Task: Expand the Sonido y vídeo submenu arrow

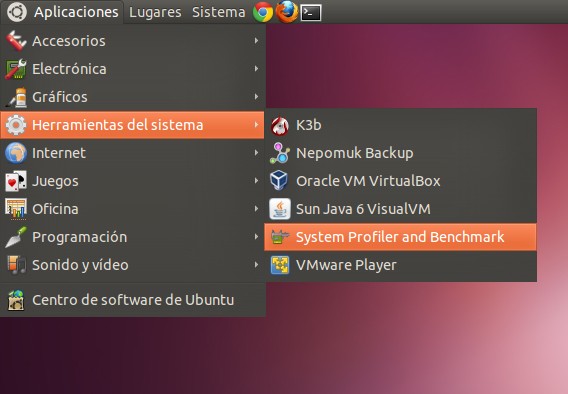Action: click(x=256, y=265)
